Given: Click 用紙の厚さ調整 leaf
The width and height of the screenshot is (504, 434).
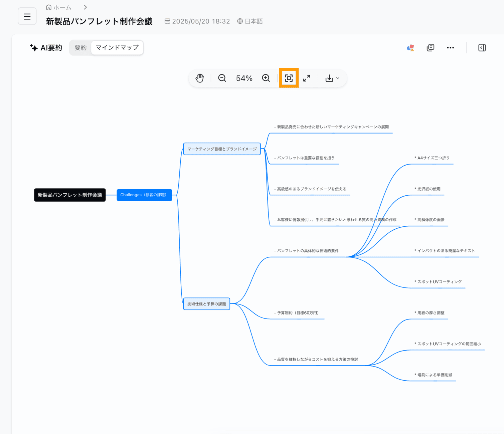Looking at the screenshot, I should click(x=430, y=313).
